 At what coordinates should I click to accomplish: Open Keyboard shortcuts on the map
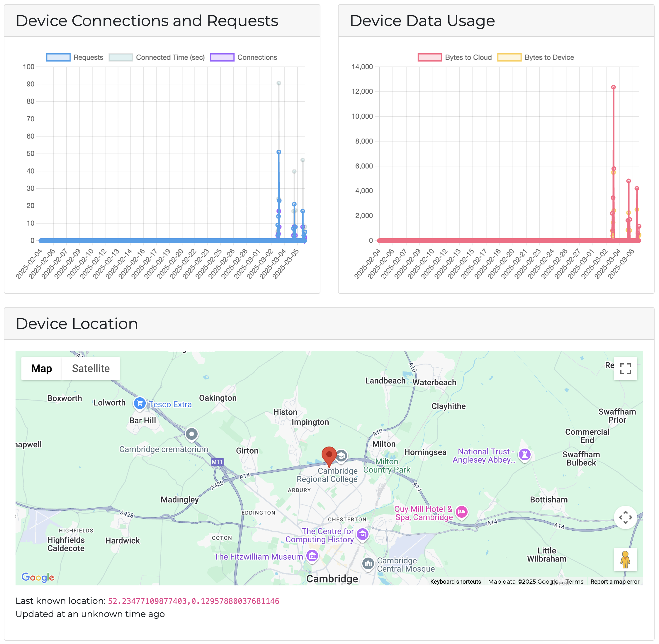point(455,581)
